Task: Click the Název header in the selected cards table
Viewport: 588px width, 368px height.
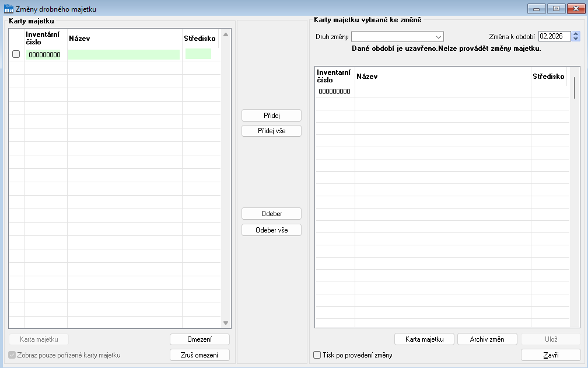Action: [367, 76]
